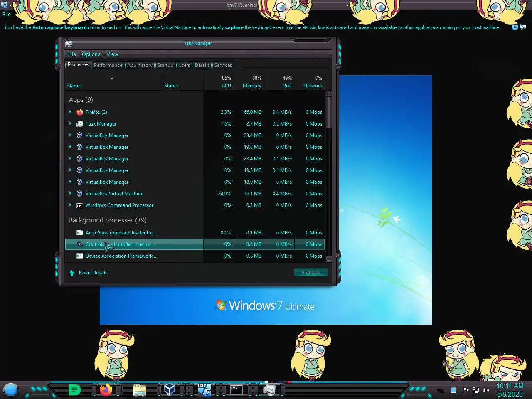Viewport: 532px width, 399px height.
Task: Switch to Command Prompt taskbar icon
Action: (236, 389)
